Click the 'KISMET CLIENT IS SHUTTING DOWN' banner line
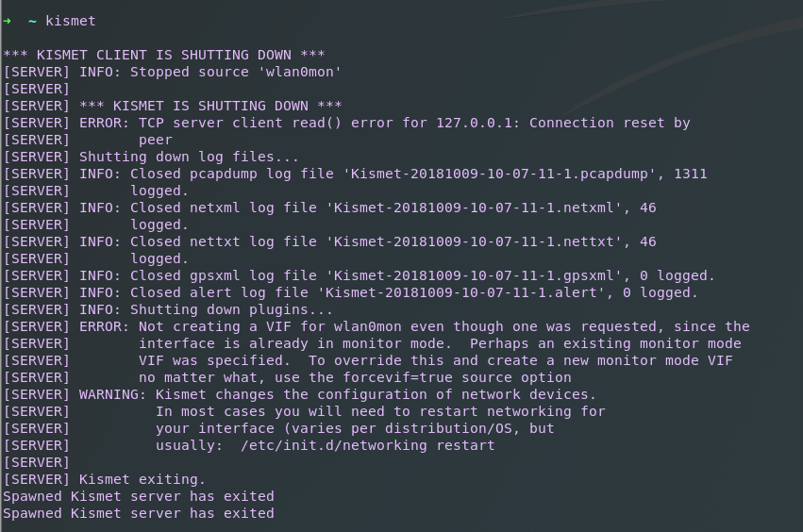The image size is (803, 532). tap(164, 55)
